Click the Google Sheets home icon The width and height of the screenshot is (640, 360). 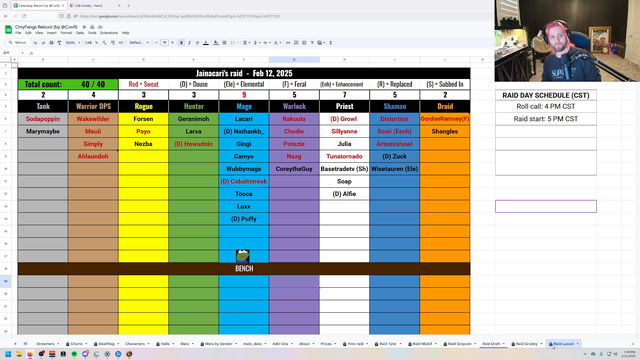tap(8, 29)
